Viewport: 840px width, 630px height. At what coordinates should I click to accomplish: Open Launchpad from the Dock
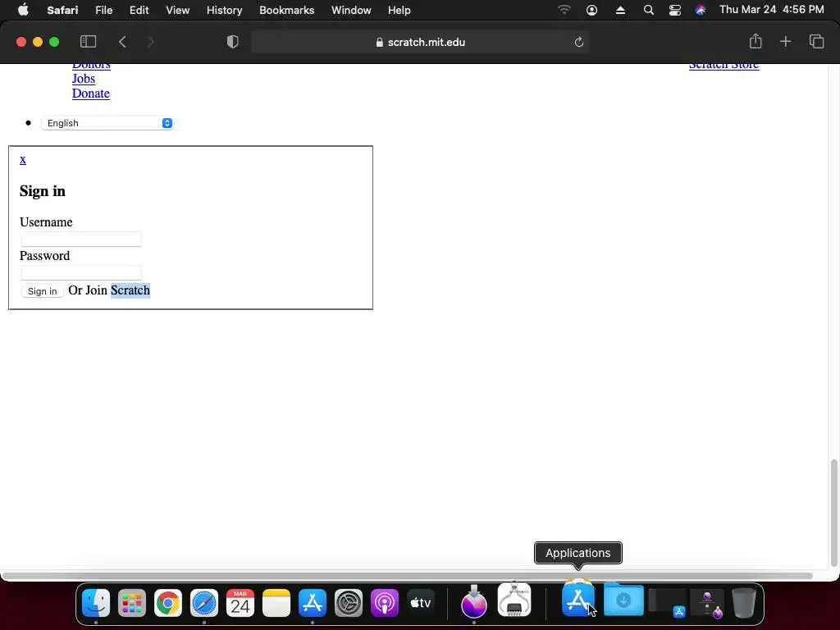[132, 603]
